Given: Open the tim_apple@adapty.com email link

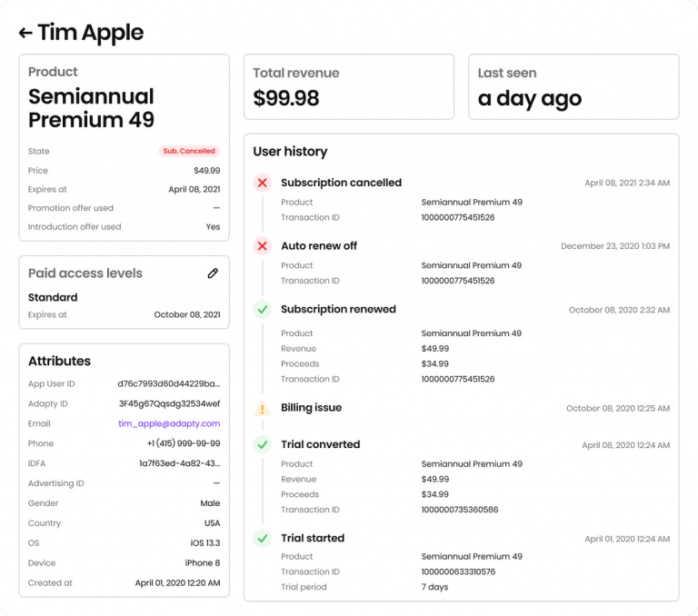Looking at the screenshot, I should click(169, 423).
